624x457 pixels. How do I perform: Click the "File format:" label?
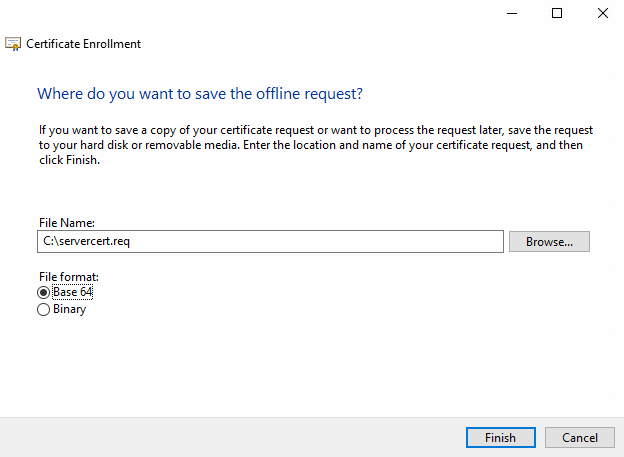click(x=68, y=276)
